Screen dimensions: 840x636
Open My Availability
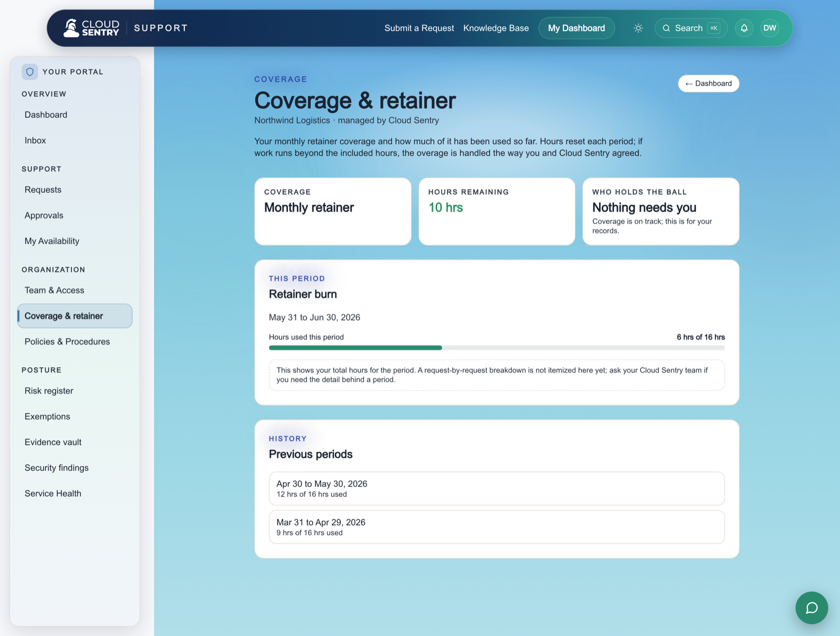point(75,242)
